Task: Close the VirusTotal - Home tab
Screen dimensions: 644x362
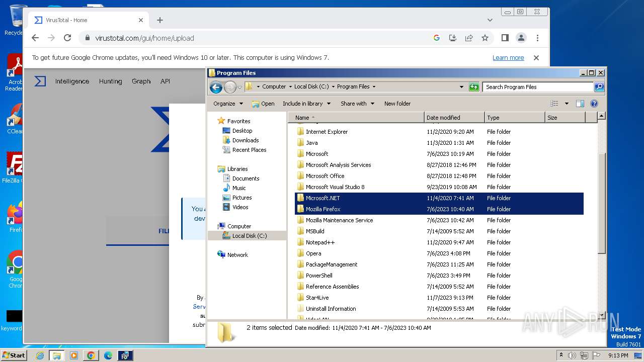Action: tap(141, 20)
